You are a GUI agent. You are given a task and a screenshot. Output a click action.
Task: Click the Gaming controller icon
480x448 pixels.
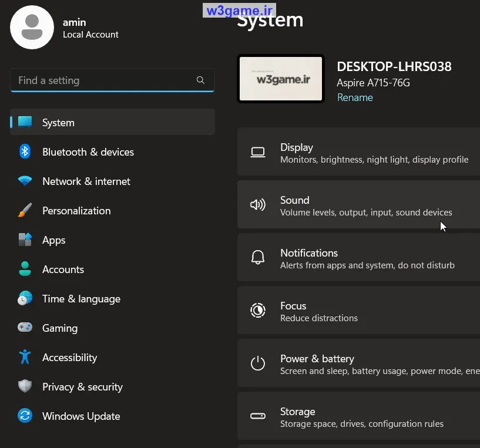tap(25, 327)
